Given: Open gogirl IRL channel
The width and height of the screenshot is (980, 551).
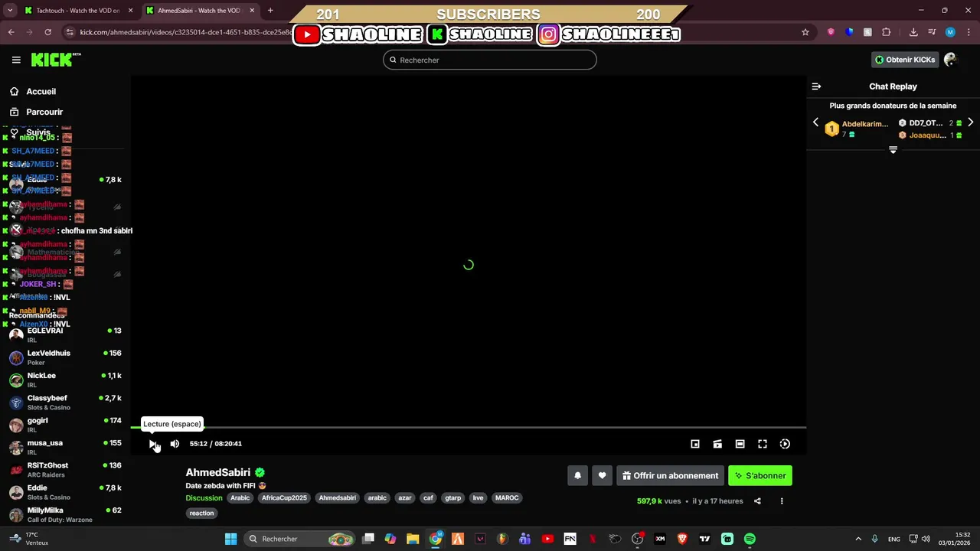Looking at the screenshot, I should 65,425.
